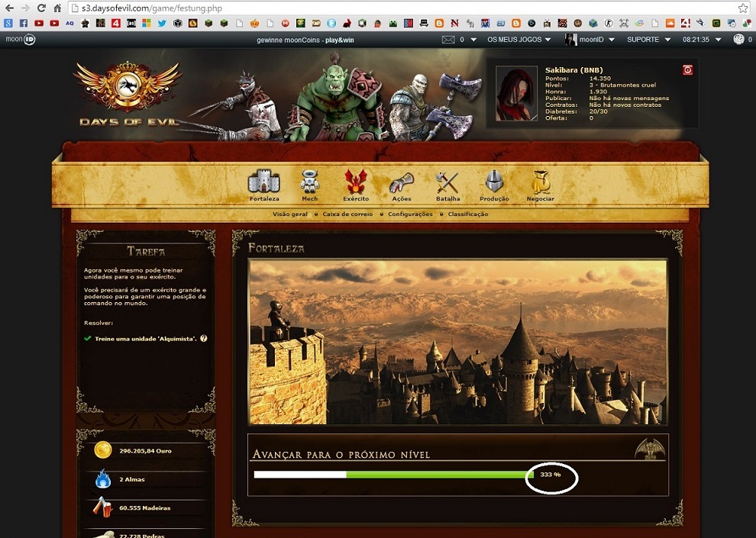Image resolution: width=756 pixels, height=538 pixels.
Task: Open the envelope messages icon
Action: [x=448, y=40]
